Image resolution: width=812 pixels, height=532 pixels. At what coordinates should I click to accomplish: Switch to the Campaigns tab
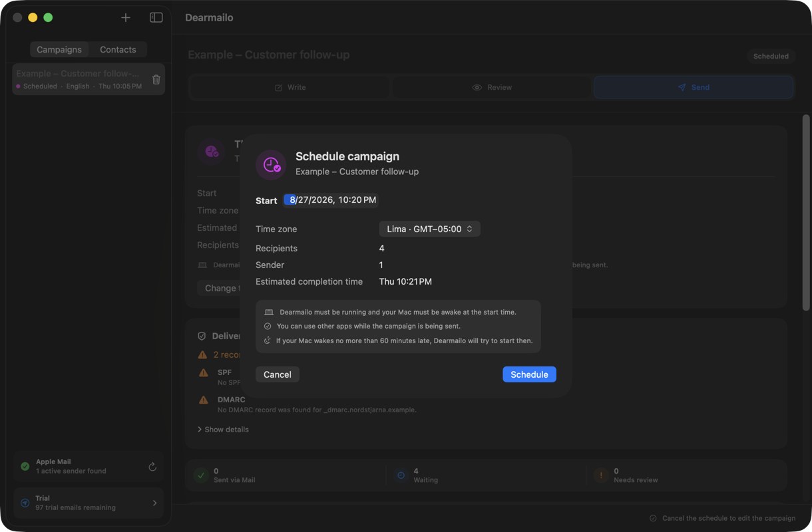click(59, 50)
